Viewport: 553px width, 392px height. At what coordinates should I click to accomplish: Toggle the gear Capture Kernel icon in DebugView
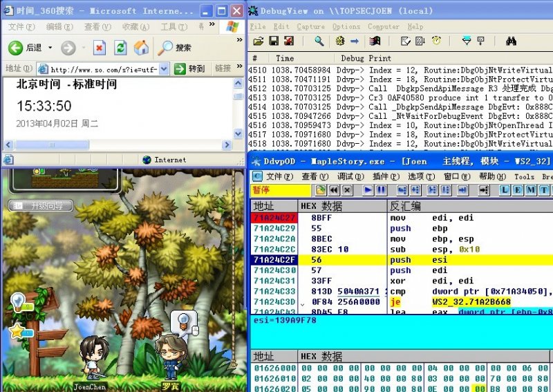click(340, 41)
